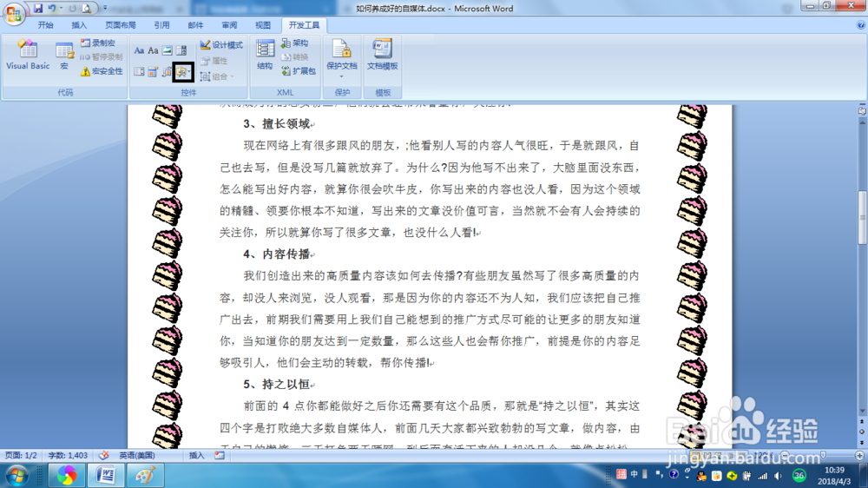Open 扩展包 expansion packs
The width and height of the screenshot is (868, 488).
(x=299, y=71)
